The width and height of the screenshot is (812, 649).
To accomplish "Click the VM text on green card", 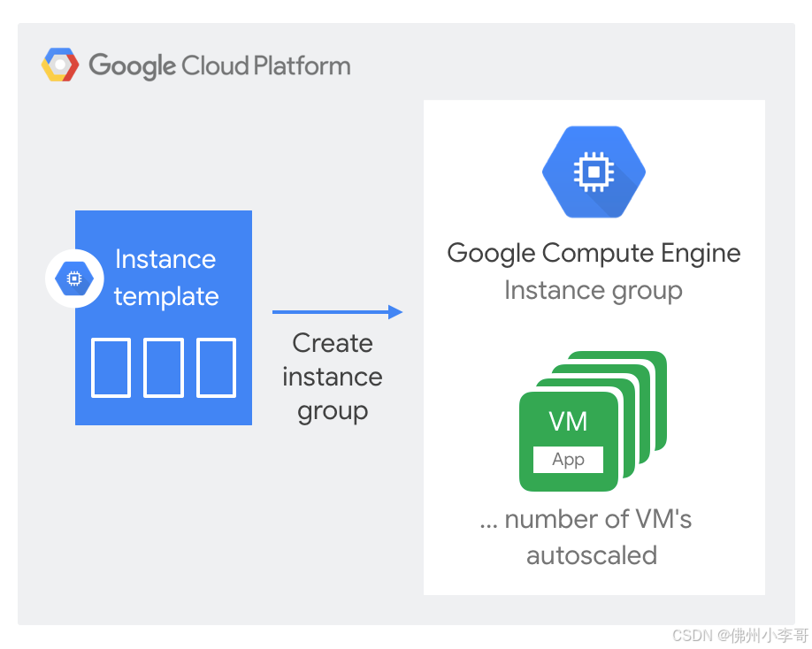I will [568, 421].
